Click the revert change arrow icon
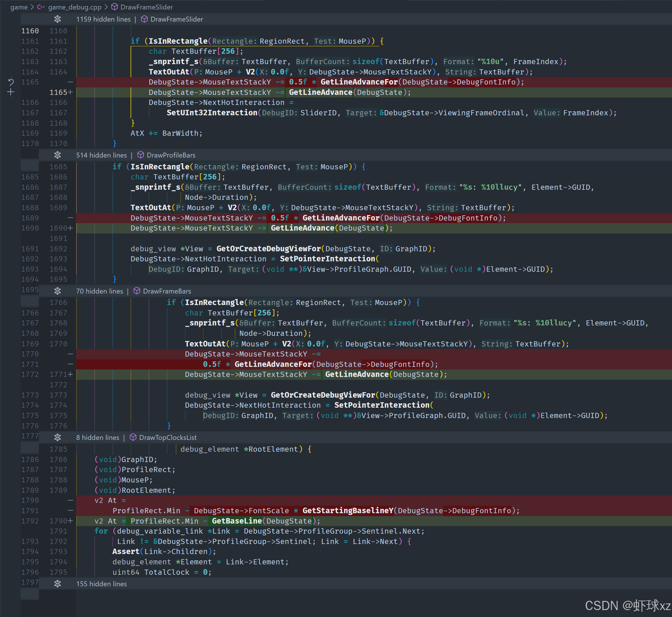The width and height of the screenshot is (672, 617). point(11,82)
